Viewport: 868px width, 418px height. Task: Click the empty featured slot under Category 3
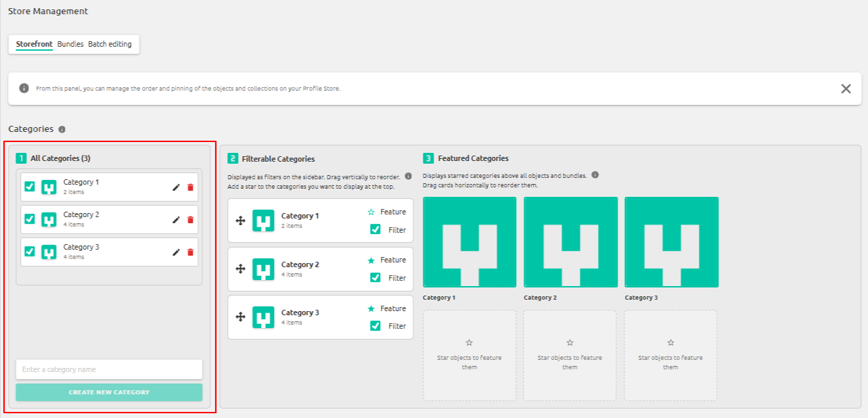click(671, 355)
